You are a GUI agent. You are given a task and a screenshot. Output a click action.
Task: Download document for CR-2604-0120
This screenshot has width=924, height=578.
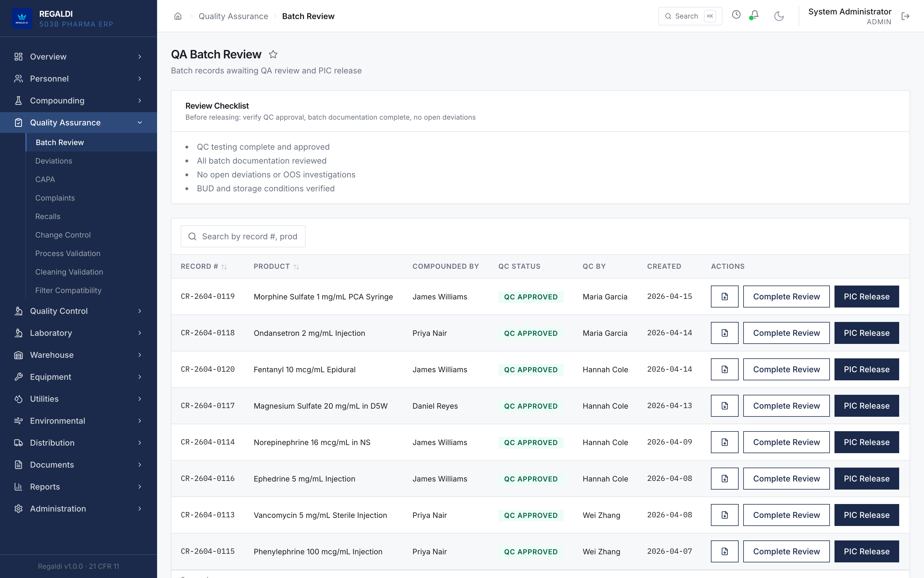tap(724, 369)
